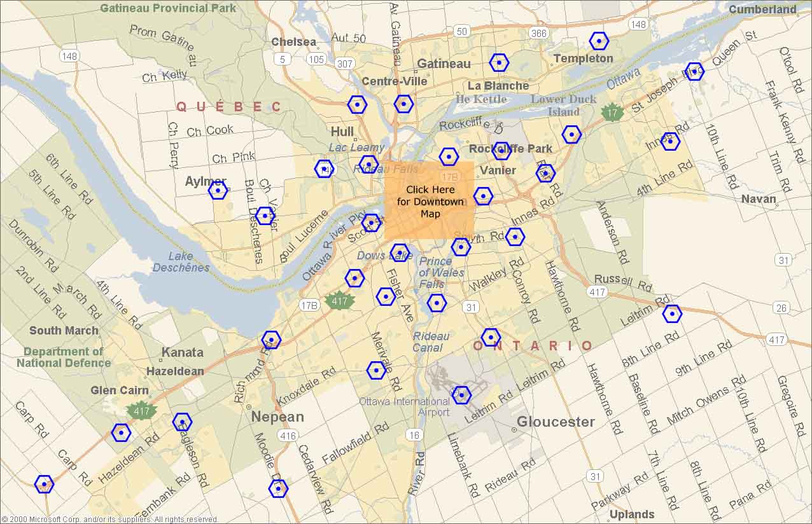Select the South March label
Viewport: 812px width, 524px height.
point(64,331)
